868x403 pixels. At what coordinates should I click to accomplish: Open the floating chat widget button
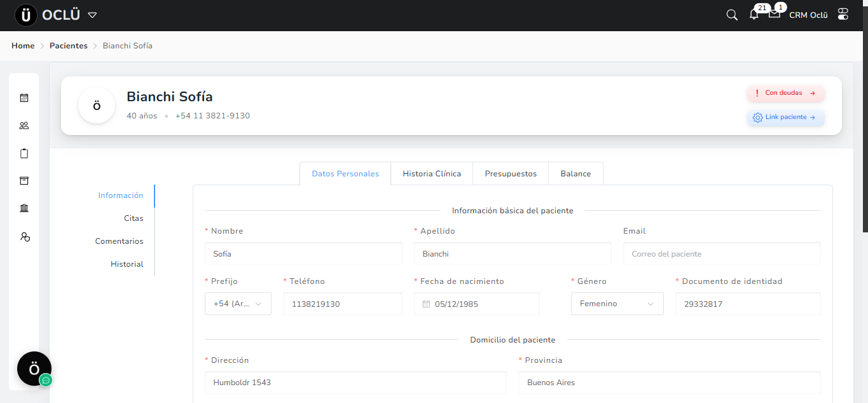(x=34, y=369)
